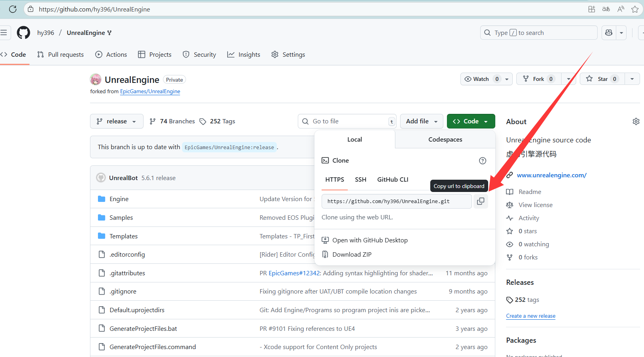644x357 pixels.
Task: Select the SSH clone option
Action: click(x=360, y=180)
